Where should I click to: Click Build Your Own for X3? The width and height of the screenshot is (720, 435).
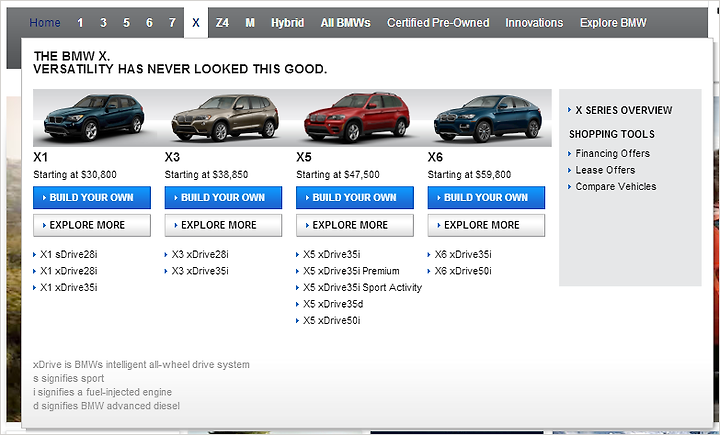pos(223,198)
